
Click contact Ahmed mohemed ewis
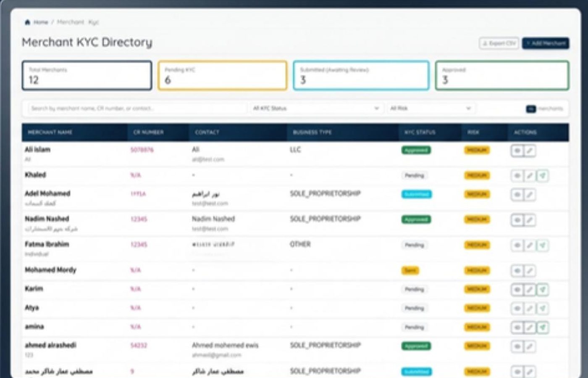(225, 345)
